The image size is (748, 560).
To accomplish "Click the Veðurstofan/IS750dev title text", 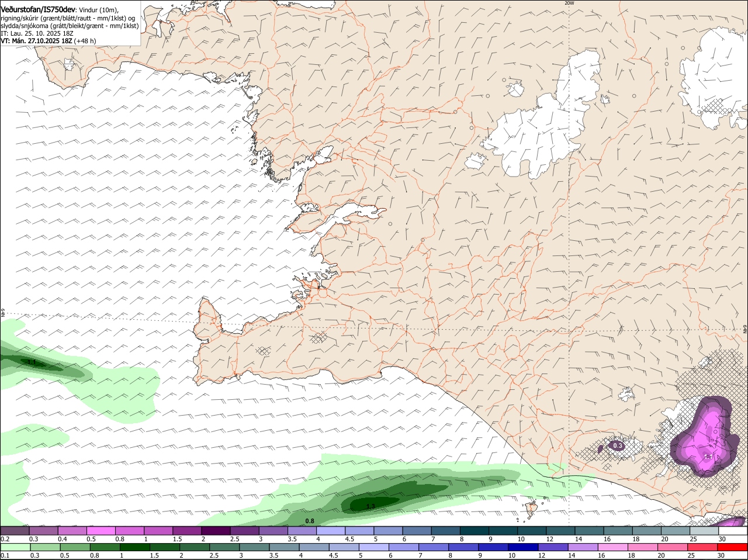I will tap(38, 9).
